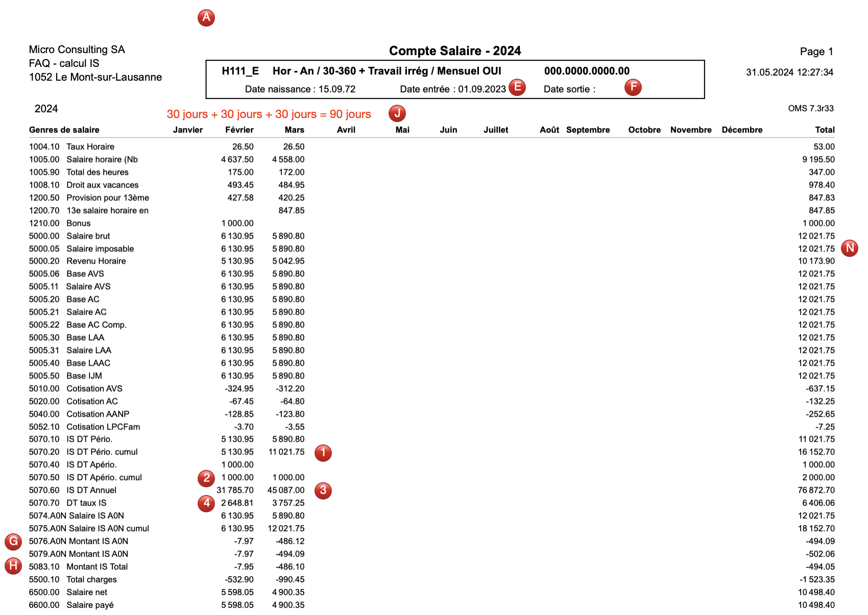This screenshot has height=615, width=868.
Task: Click the year label "2024" above the table
Action: [46, 109]
